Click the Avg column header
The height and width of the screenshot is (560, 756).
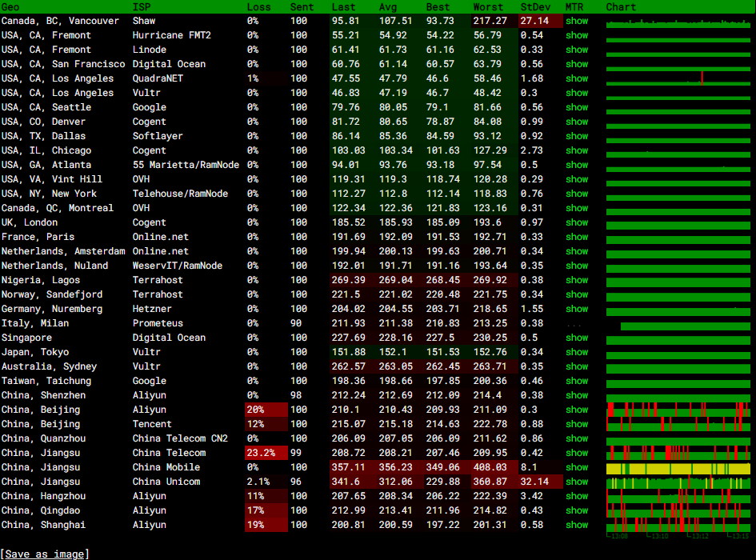(x=388, y=7)
